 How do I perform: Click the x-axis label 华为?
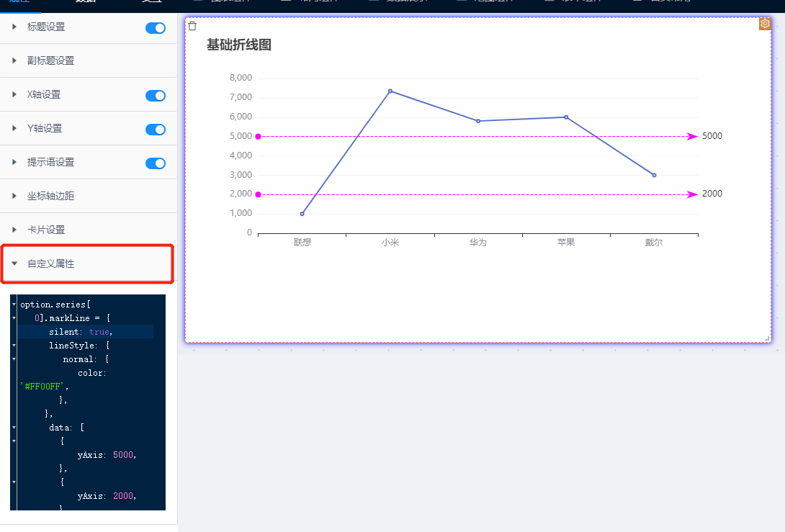(x=478, y=242)
